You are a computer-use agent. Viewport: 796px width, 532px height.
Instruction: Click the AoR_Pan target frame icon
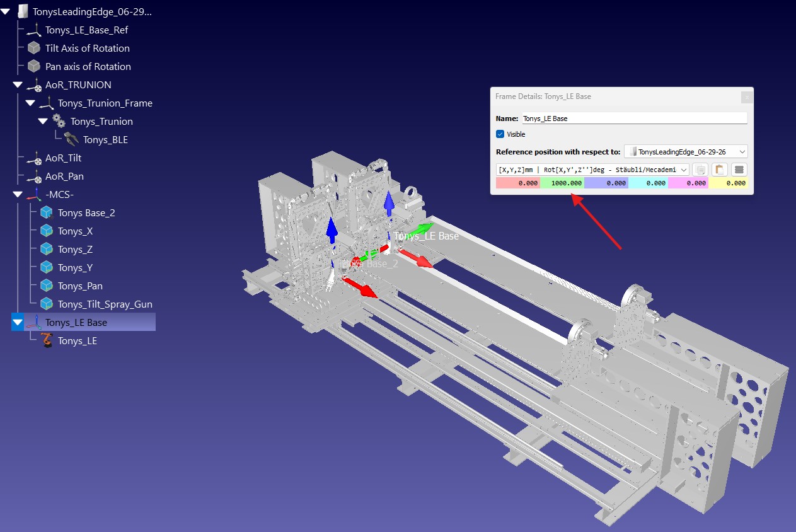34,176
